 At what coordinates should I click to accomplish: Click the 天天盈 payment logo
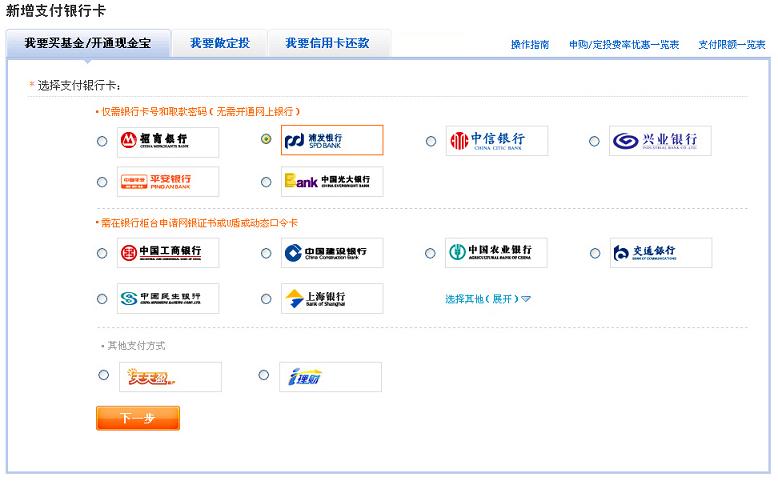pyautogui.click(x=169, y=376)
